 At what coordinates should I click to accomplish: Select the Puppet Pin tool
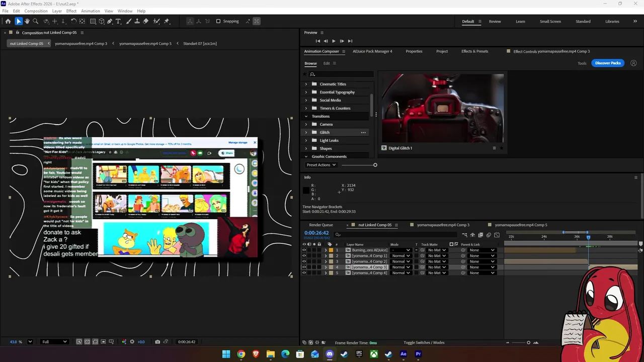[167, 21]
